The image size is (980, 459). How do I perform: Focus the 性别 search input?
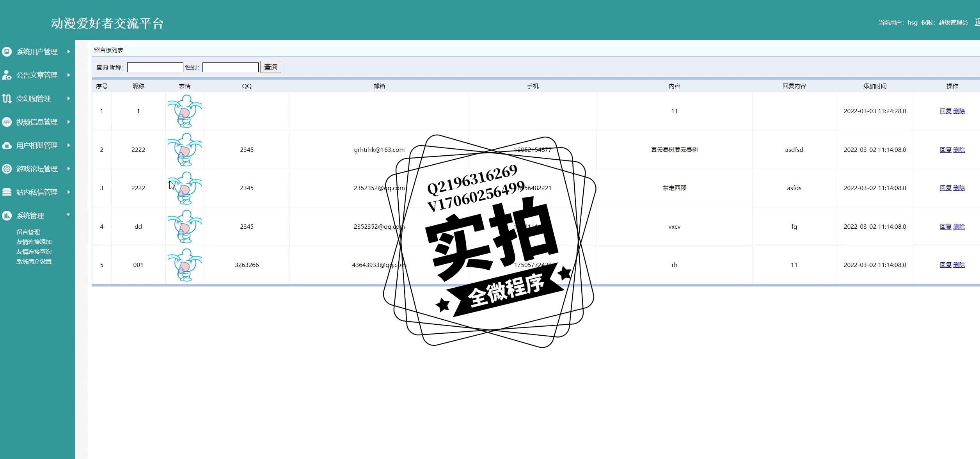pos(230,67)
